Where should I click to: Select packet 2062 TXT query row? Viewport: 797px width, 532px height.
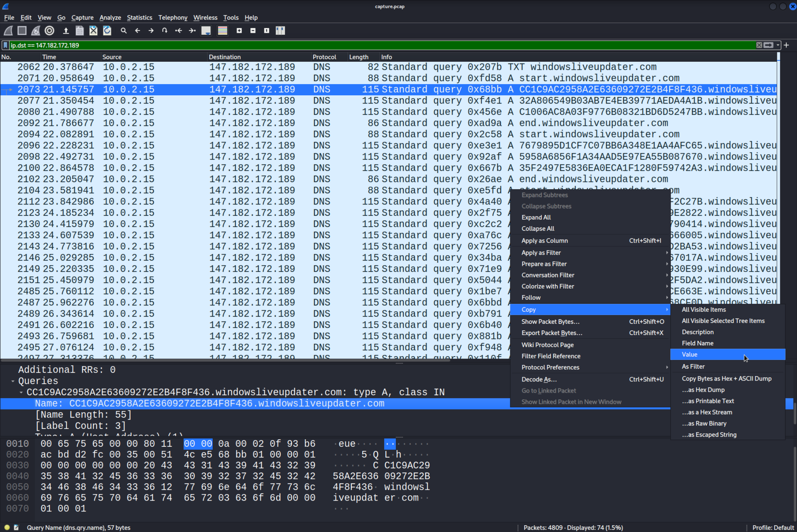pos(388,67)
